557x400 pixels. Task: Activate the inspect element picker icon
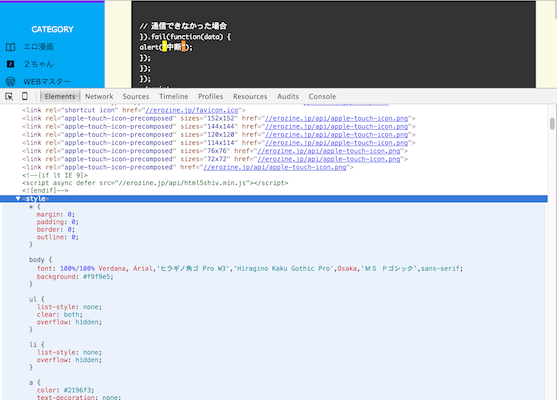click(9, 96)
